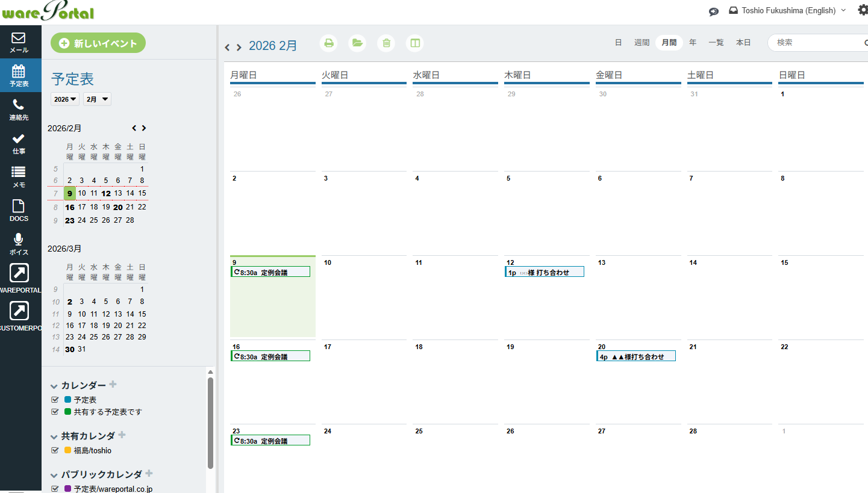
Task: Open the DOCS module icon
Action: [19, 211]
